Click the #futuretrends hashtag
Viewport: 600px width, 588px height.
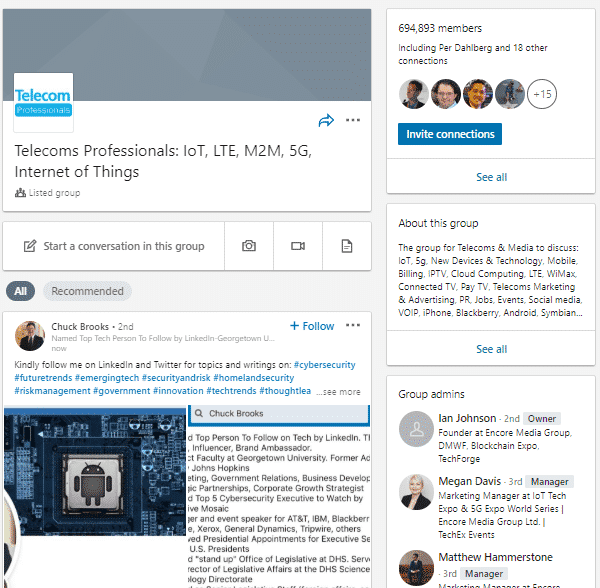click(43, 378)
